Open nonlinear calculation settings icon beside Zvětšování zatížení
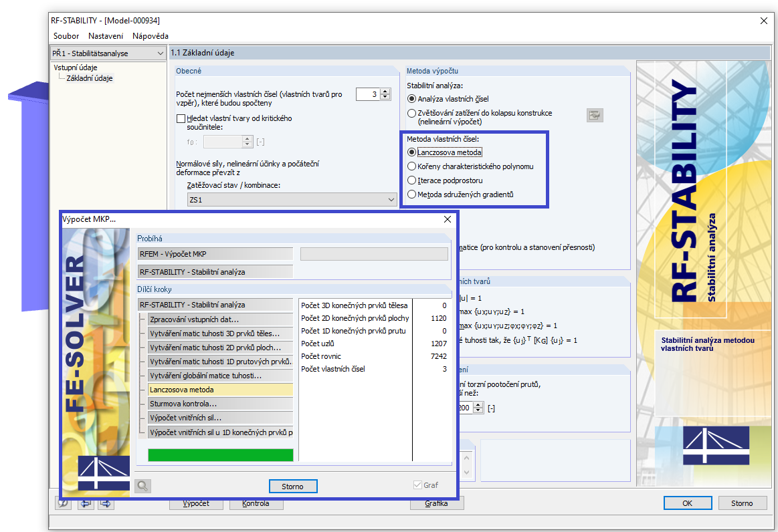778x532 pixels. [x=595, y=116]
